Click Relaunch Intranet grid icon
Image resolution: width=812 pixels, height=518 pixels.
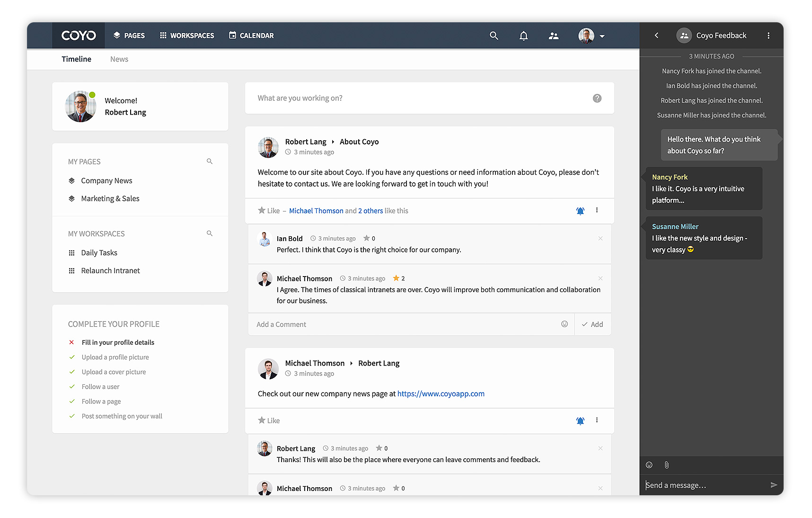point(72,271)
